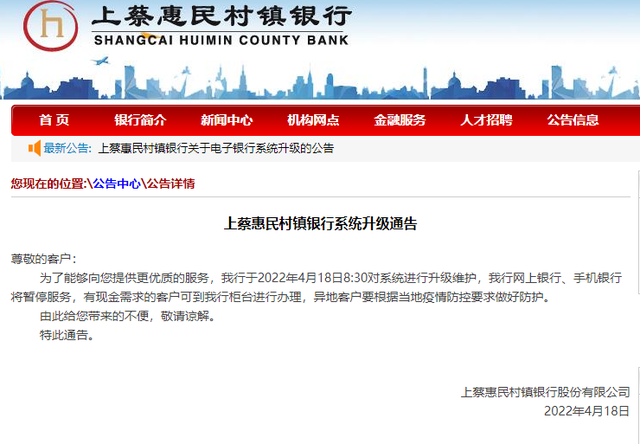Click the 最新公告 label
The image size is (640, 444).
(x=67, y=148)
